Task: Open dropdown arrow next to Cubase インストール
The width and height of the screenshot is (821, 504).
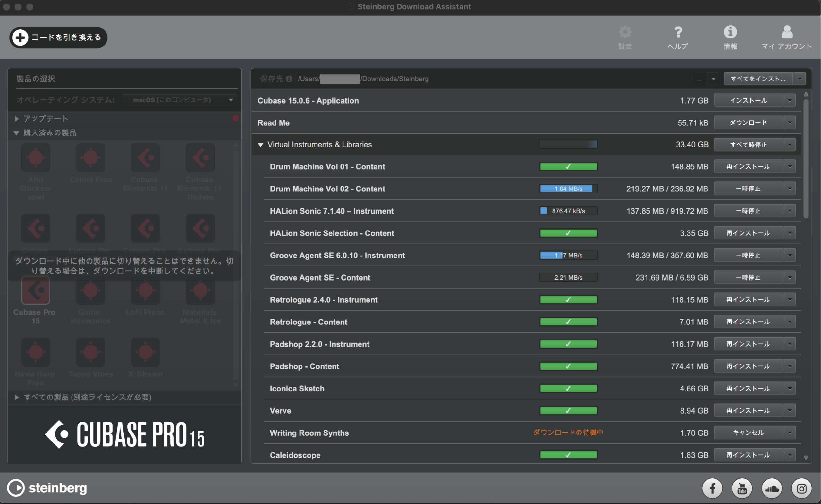Action: [x=790, y=101]
